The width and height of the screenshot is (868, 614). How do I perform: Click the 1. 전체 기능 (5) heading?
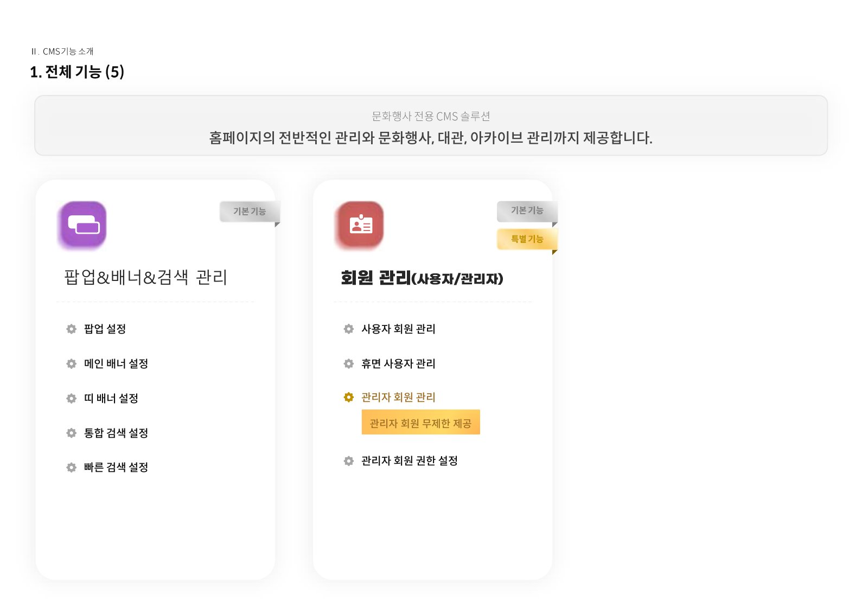[77, 72]
